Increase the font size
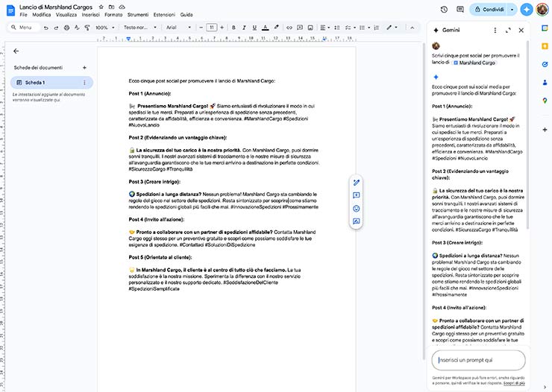The image size is (552, 392). coord(222,28)
